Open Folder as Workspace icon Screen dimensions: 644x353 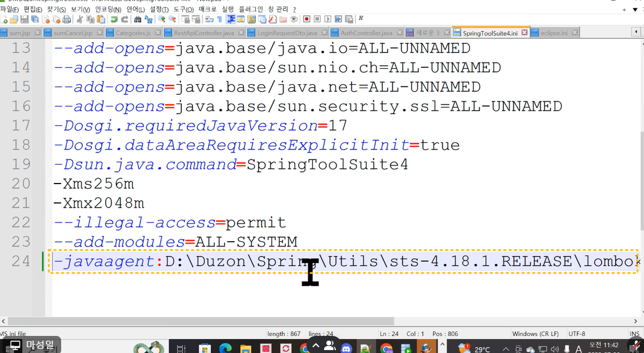point(283,19)
